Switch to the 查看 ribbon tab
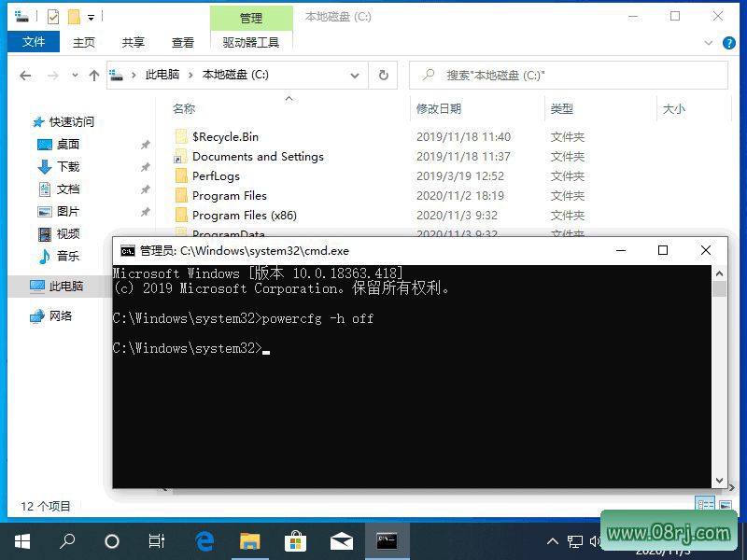Image resolution: width=747 pixels, height=560 pixels. click(182, 42)
